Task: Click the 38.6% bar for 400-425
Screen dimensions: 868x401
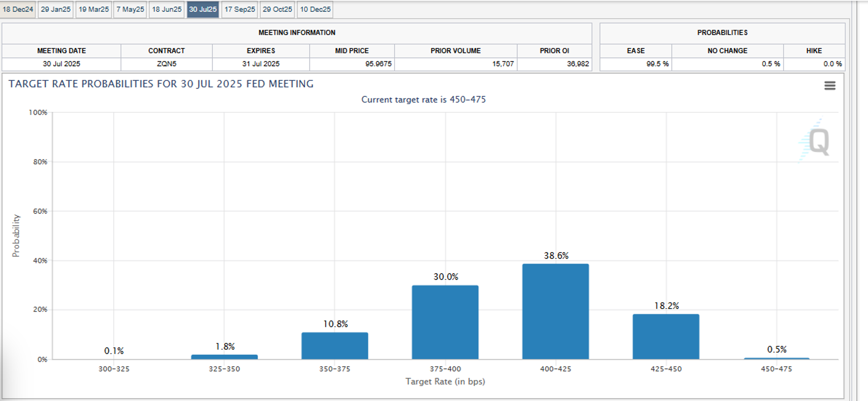Action: click(556, 311)
